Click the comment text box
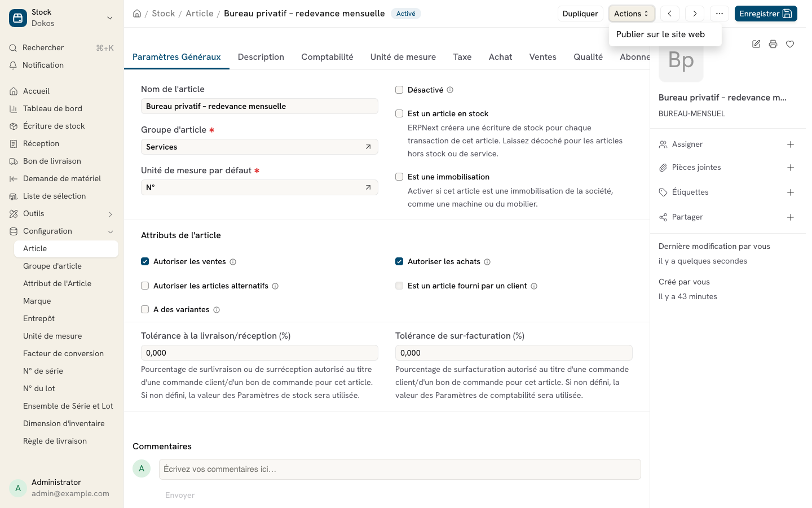Screen dimensions: 812x508 coord(400,469)
